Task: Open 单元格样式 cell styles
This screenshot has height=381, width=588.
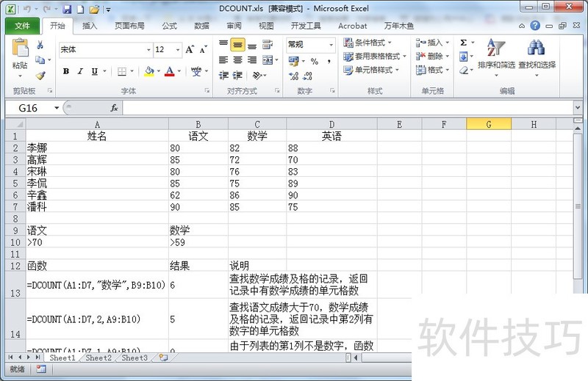Action: coord(371,70)
